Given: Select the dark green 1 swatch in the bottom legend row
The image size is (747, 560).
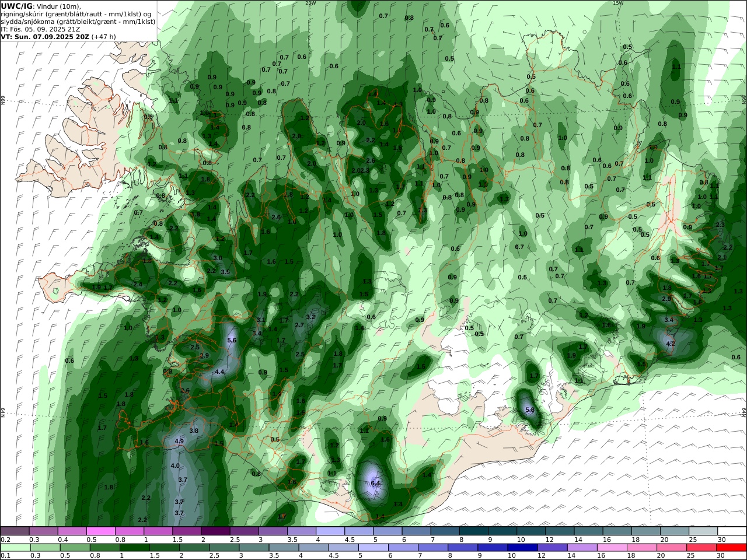Looking at the screenshot, I should pos(134,548).
